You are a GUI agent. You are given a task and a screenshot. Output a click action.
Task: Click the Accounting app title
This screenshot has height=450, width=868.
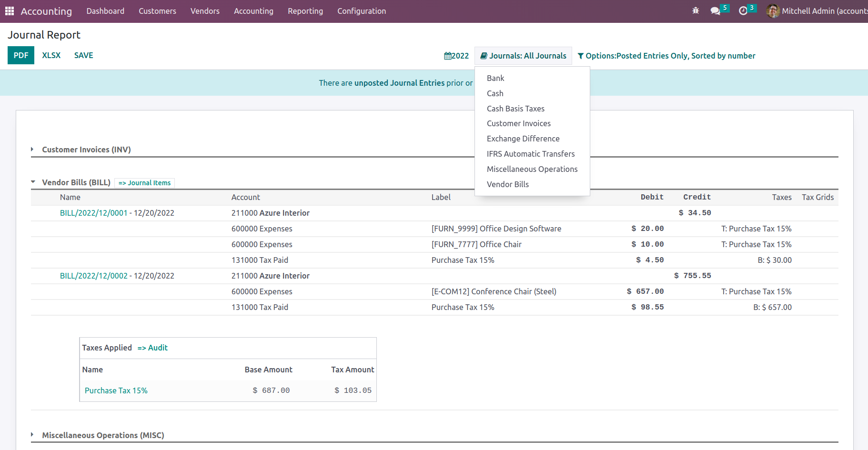(x=46, y=11)
